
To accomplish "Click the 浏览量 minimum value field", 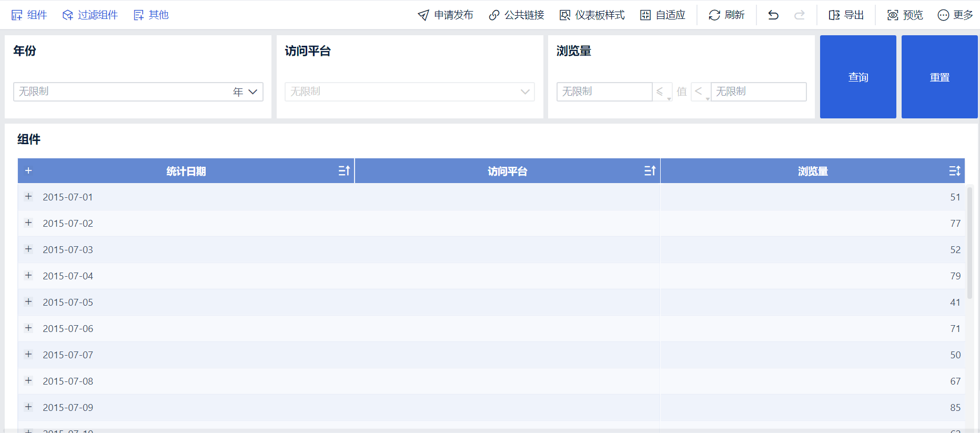I will (x=604, y=92).
